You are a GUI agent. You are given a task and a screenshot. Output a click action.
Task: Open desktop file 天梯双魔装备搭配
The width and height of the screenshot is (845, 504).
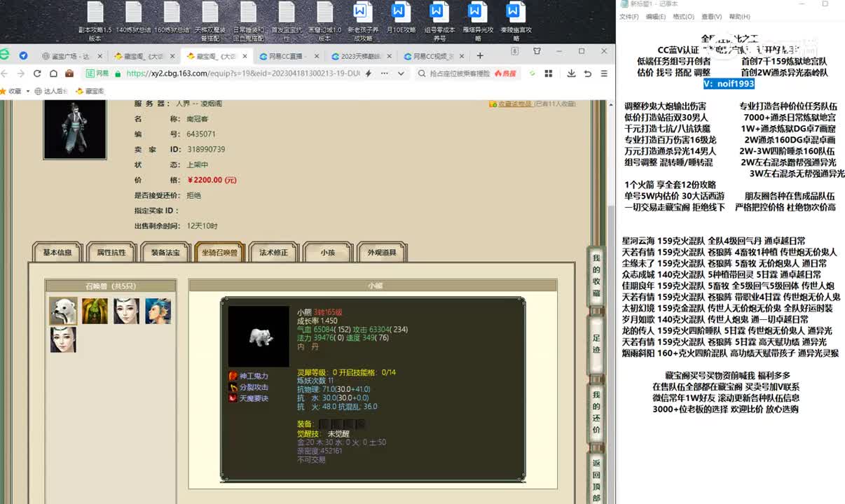click(210, 20)
